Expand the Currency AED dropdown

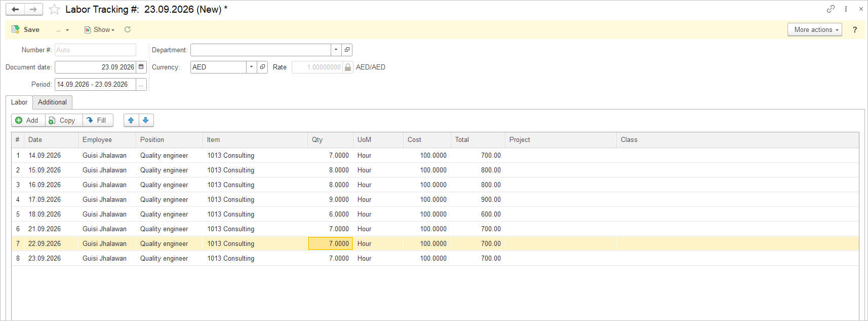click(x=252, y=67)
